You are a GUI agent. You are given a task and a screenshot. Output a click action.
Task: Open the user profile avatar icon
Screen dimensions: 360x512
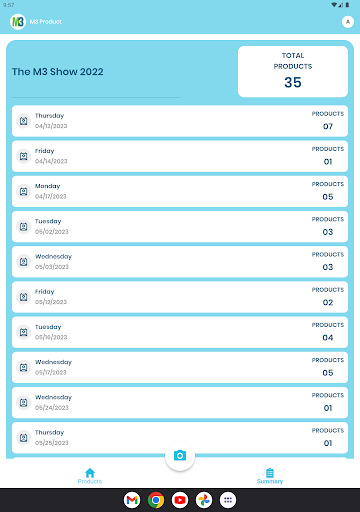click(x=348, y=22)
